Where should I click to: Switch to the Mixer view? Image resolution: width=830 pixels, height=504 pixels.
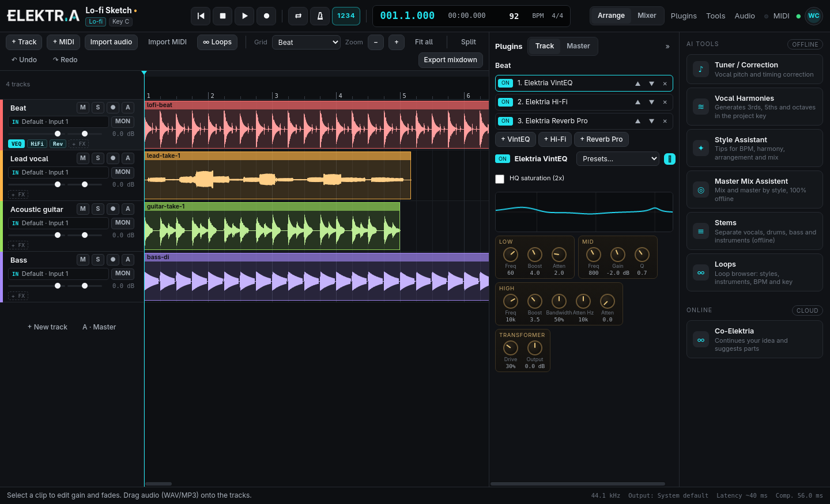[647, 16]
